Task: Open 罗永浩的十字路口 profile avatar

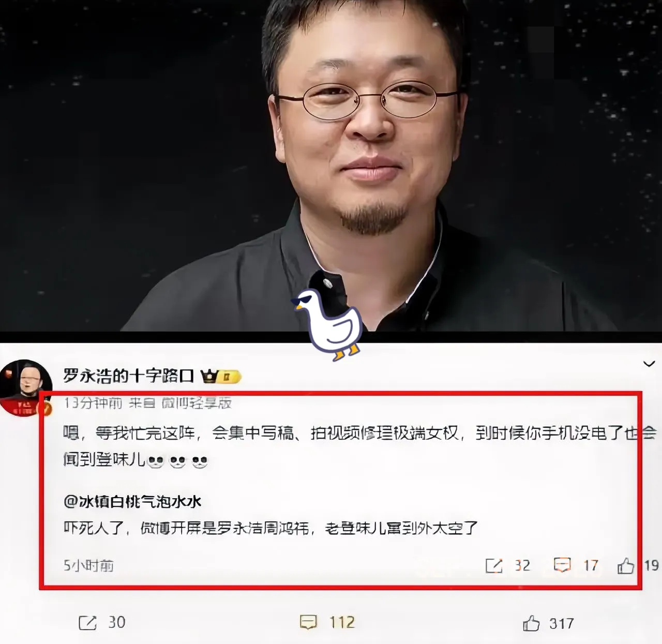Action: pos(25,387)
